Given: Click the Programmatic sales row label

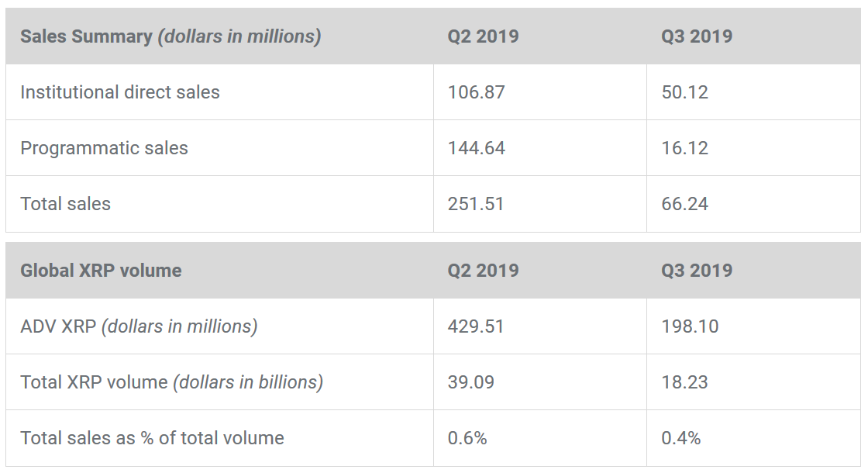Looking at the screenshot, I should click(x=104, y=148).
